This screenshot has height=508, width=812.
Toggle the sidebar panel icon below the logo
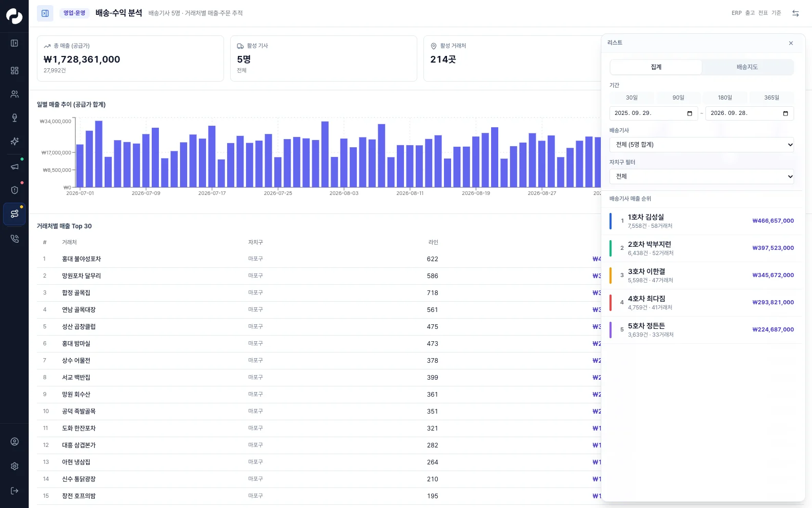14,43
